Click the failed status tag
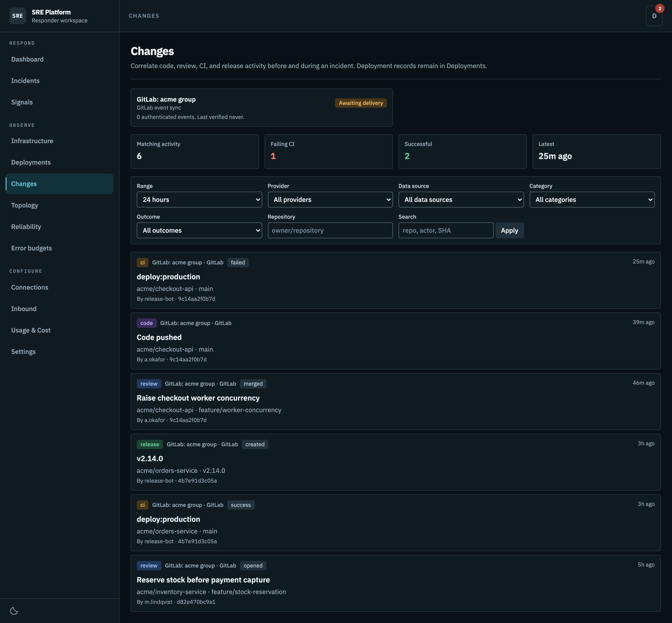 point(238,262)
